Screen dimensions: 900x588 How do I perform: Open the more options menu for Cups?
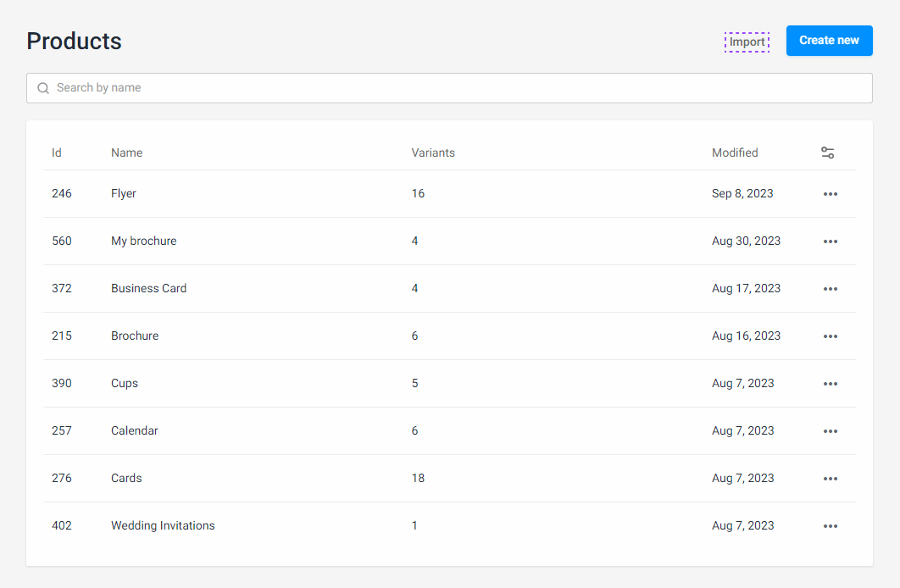[x=830, y=384]
